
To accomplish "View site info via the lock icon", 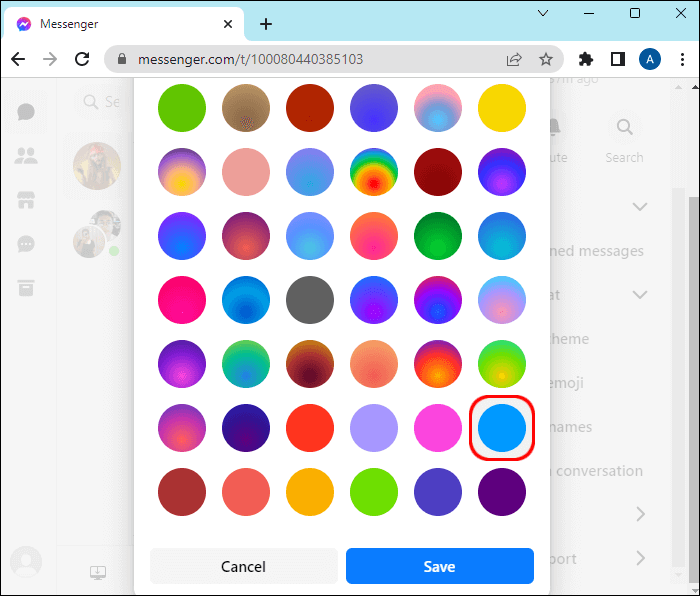I will (121, 59).
